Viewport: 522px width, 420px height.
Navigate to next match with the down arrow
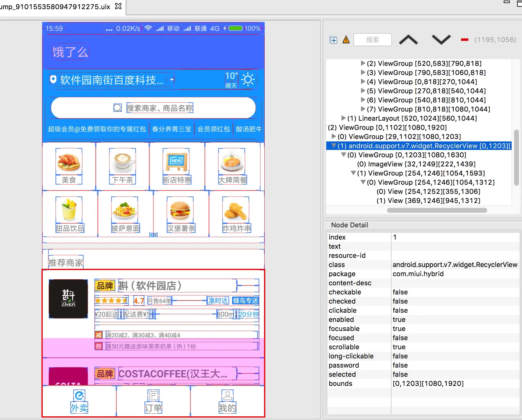click(441, 40)
